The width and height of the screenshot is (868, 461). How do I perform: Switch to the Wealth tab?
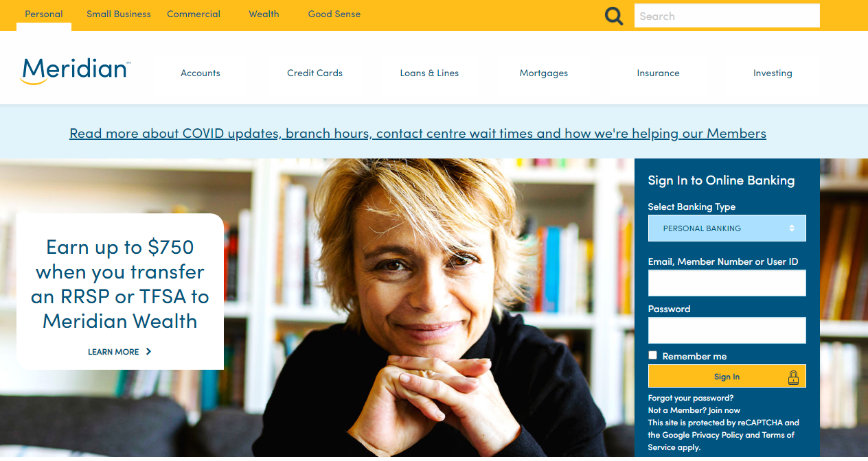point(264,14)
